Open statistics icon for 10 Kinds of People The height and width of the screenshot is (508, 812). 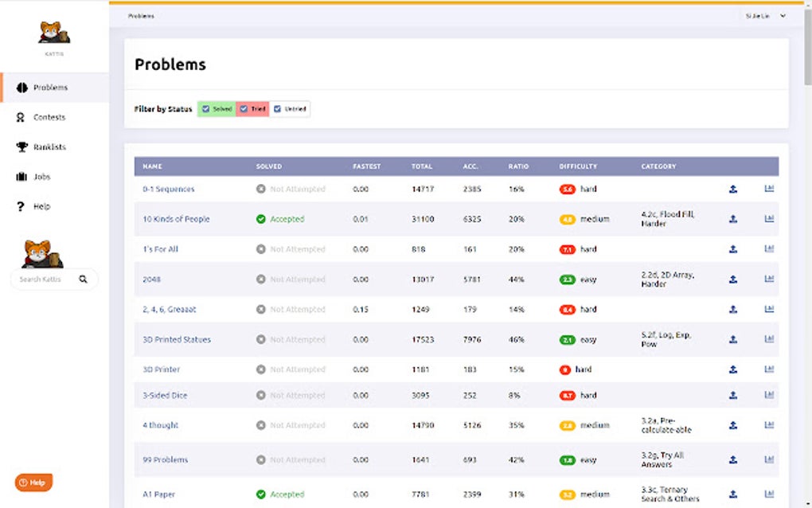point(769,218)
